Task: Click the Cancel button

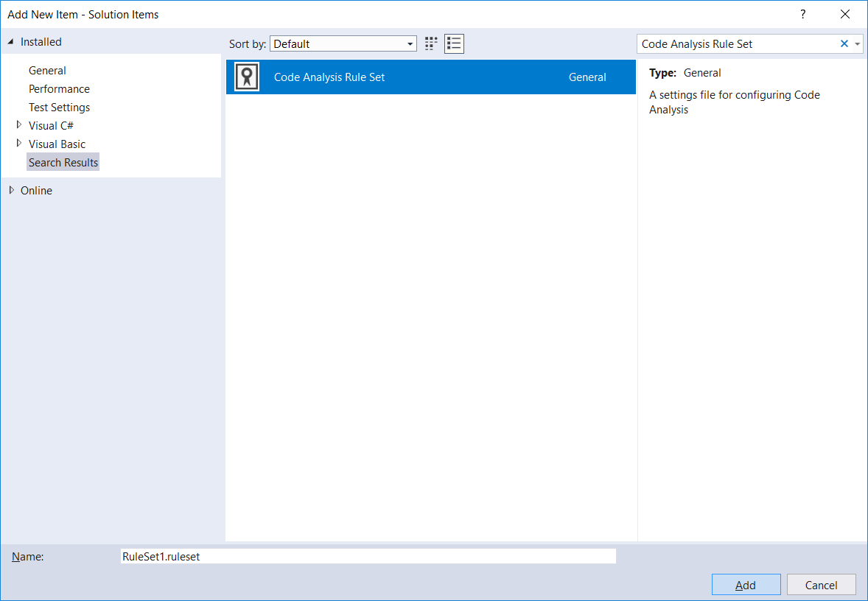Action: (821, 585)
